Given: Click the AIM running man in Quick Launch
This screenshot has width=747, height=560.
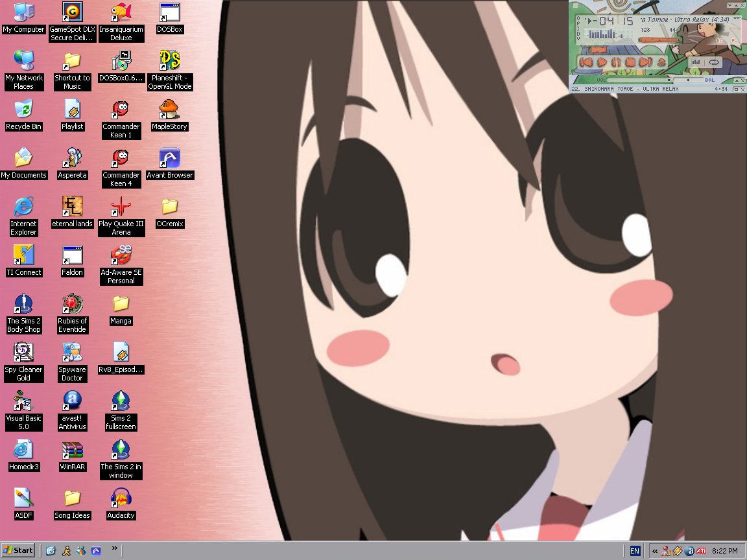Looking at the screenshot, I should point(66,550).
